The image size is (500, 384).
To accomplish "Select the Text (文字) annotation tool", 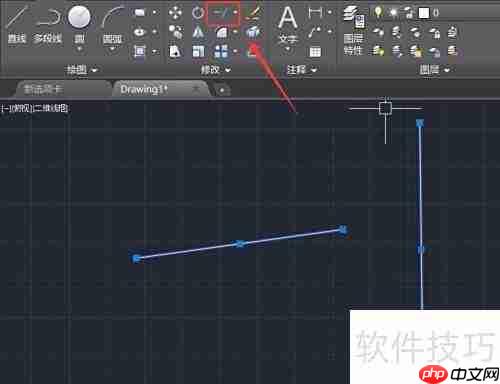I will (x=288, y=24).
